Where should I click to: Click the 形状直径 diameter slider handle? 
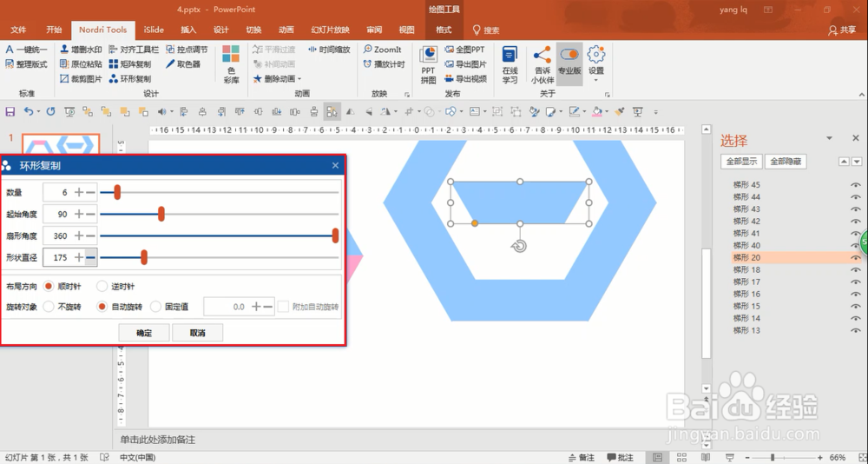(144, 257)
